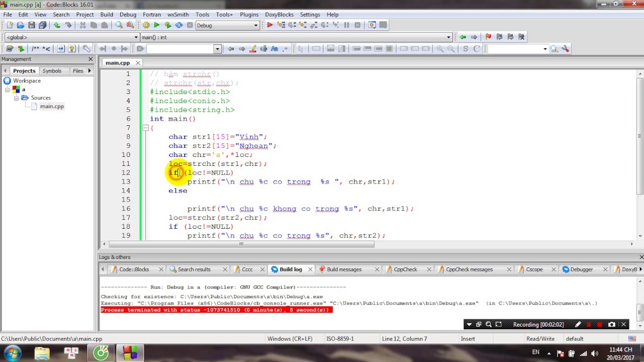Pause the debugger
644x362 pixels.
click(x=347, y=25)
